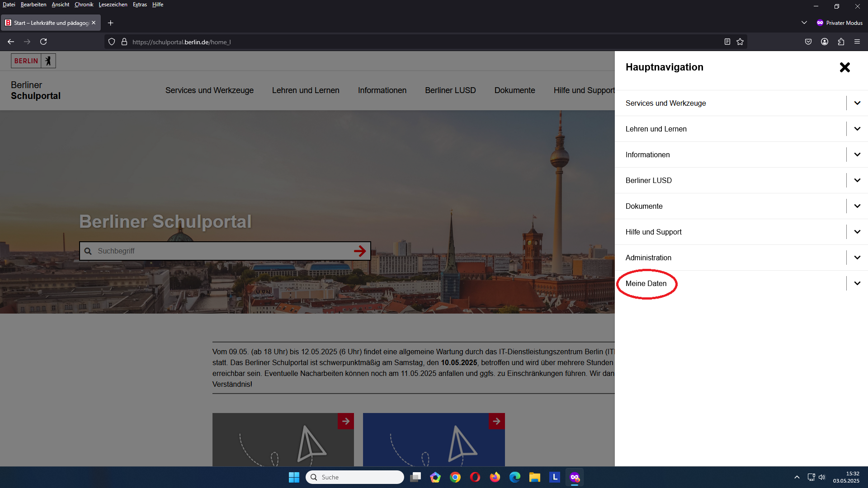This screenshot has height=488, width=868.
Task: Click the Firefox account profile icon
Action: pyautogui.click(x=825, y=42)
